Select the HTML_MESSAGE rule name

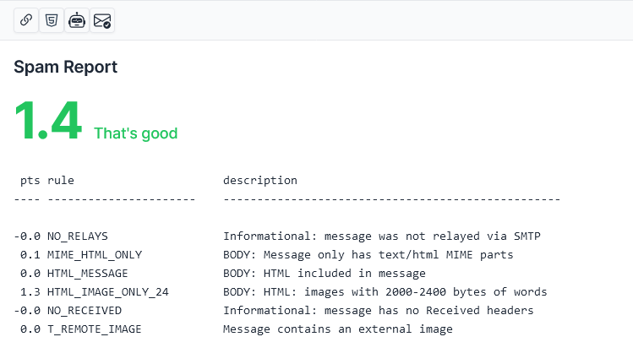coord(88,273)
